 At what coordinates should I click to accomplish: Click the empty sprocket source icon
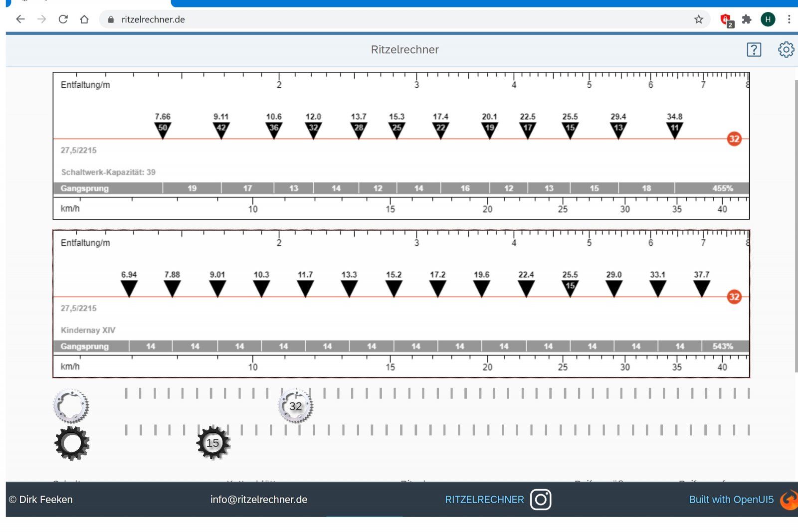(72, 443)
